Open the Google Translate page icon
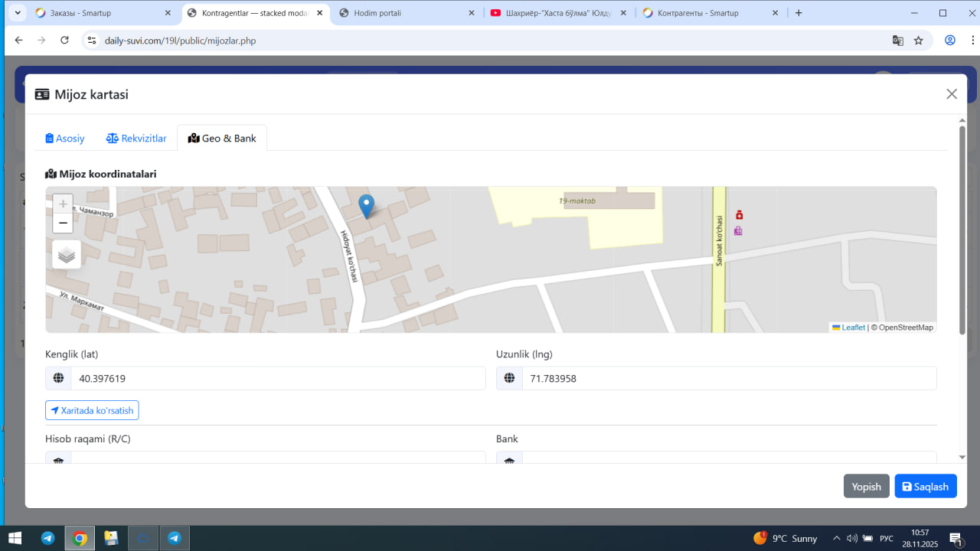Screen dimensions: 980x551 coord(898,41)
